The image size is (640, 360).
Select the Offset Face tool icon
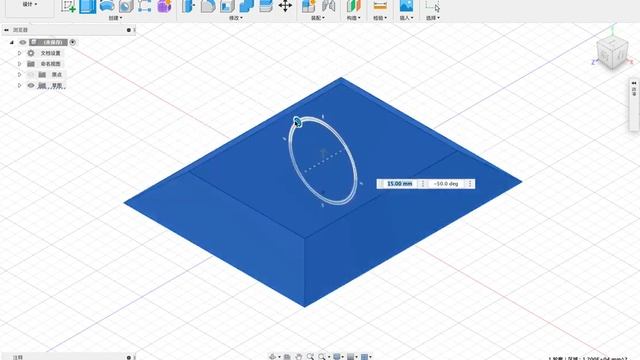266,6
